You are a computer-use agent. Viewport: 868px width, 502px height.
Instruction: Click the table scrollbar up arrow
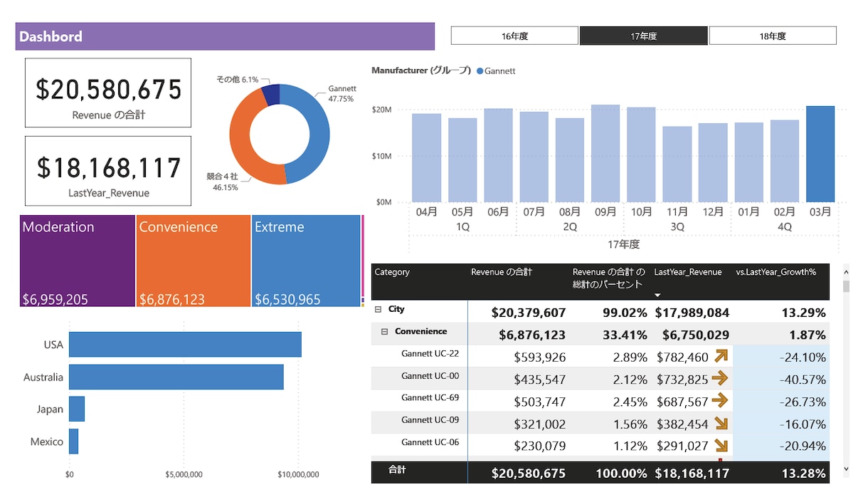click(x=846, y=271)
